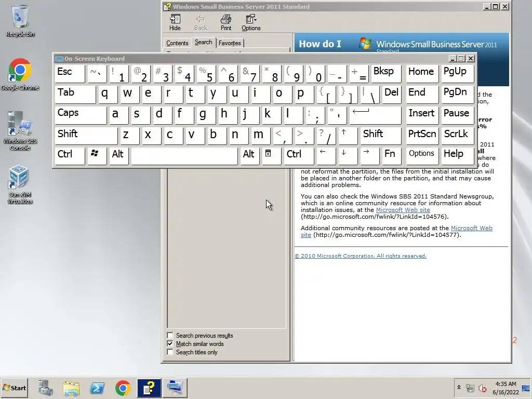Click the Tab key on the keyboard
This screenshot has width=532, height=399.
(x=75, y=95)
